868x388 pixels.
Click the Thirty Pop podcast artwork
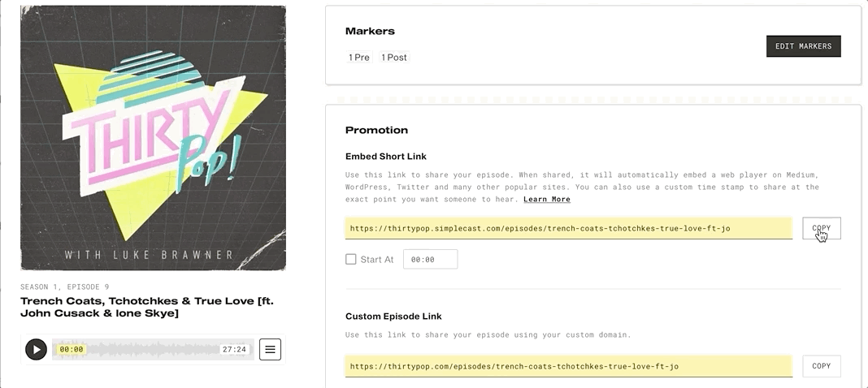coord(154,138)
